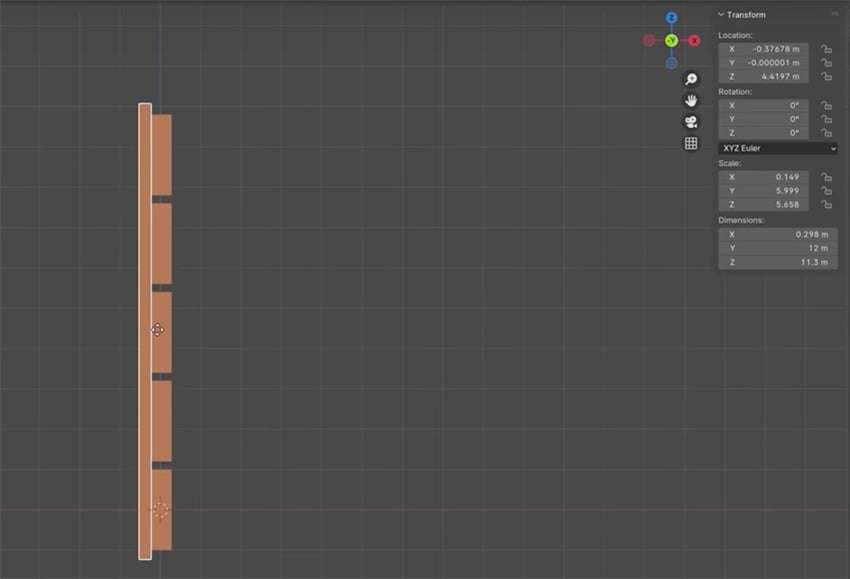This screenshot has height=579, width=850.
Task: Edit Scale X field 0.149
Action: [764, 177]
